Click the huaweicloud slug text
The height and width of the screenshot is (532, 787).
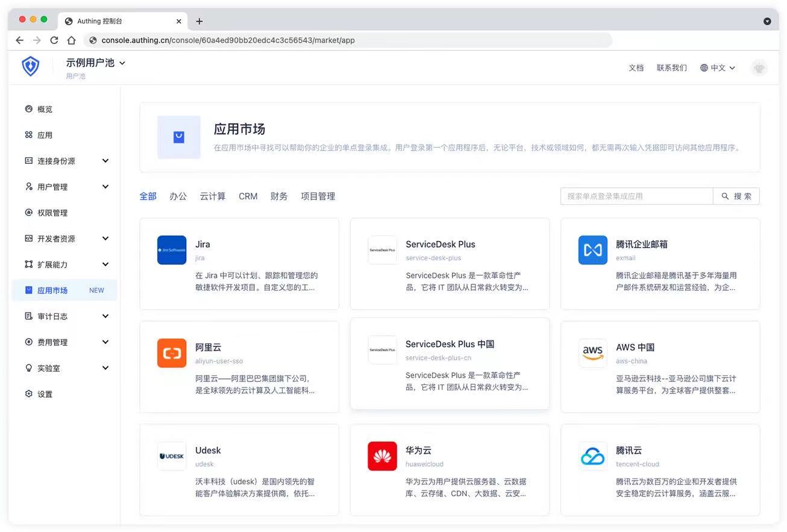[x=424, y=465]
